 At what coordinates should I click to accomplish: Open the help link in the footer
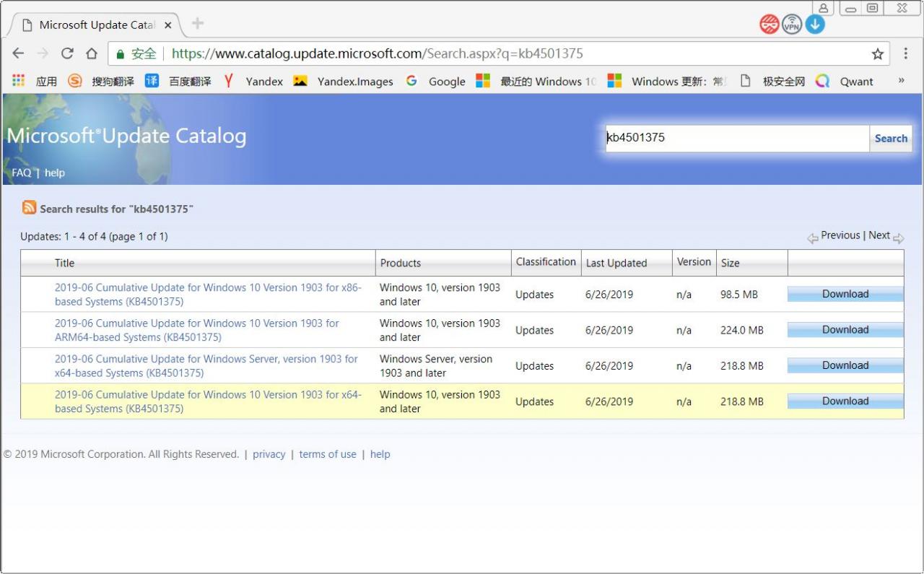[380, 454]
